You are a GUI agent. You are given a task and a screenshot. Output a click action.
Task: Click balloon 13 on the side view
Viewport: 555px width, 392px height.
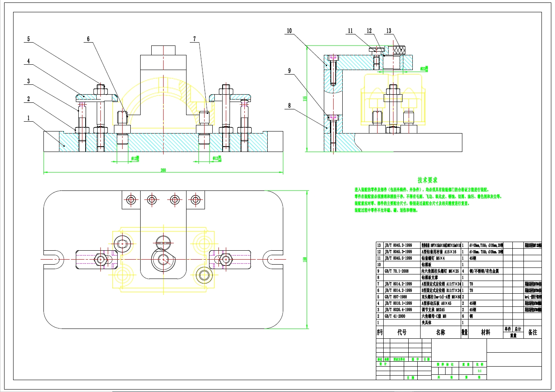[389, 30]
